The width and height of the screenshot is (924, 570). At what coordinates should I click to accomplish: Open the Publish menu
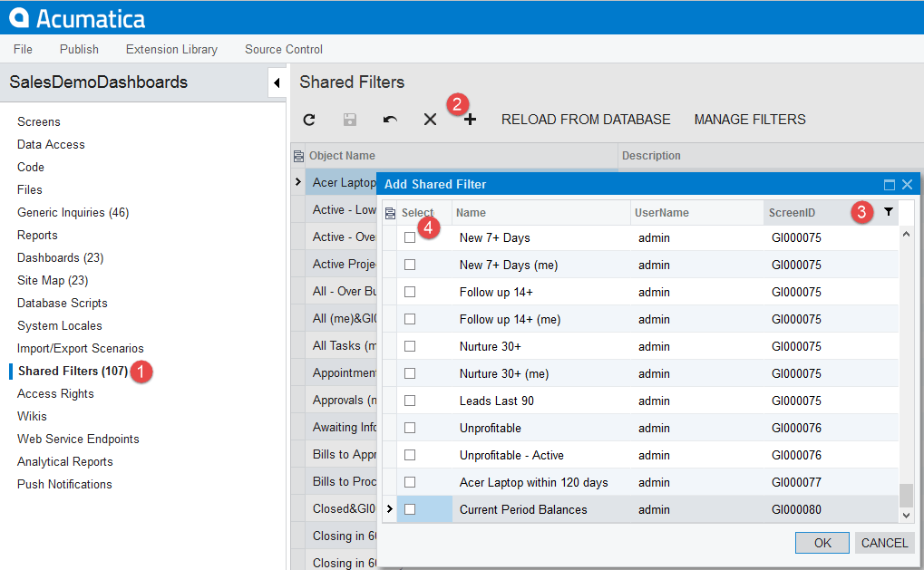click(x=79, y=50)
